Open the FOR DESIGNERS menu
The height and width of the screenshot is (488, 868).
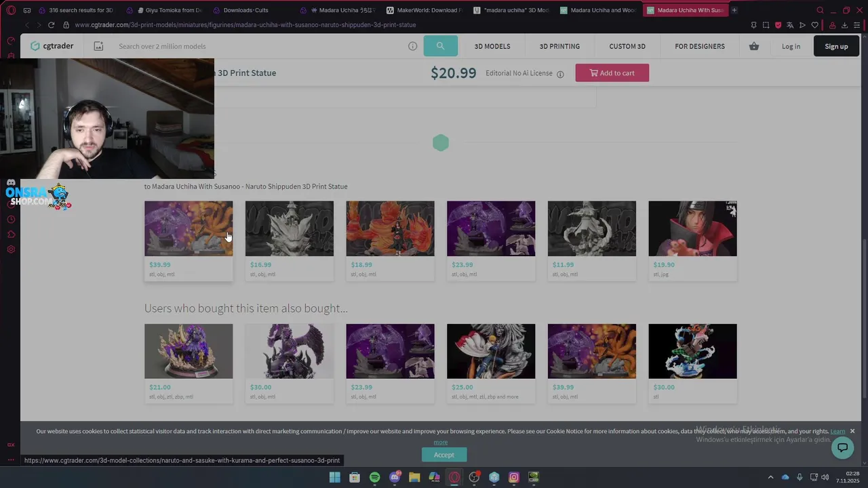point(700,46)
